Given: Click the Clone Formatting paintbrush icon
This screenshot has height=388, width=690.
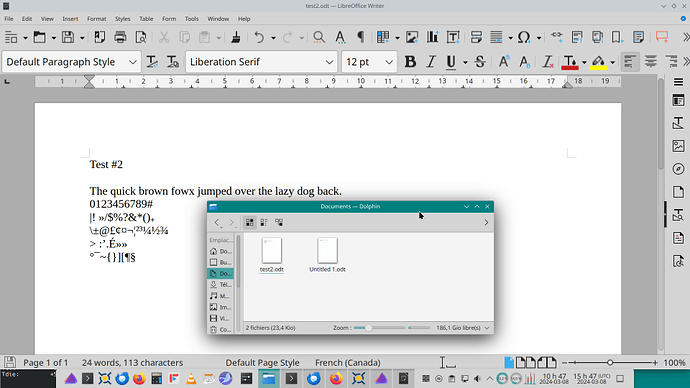Looking at the screenshot, I should (x=236, y=37).
